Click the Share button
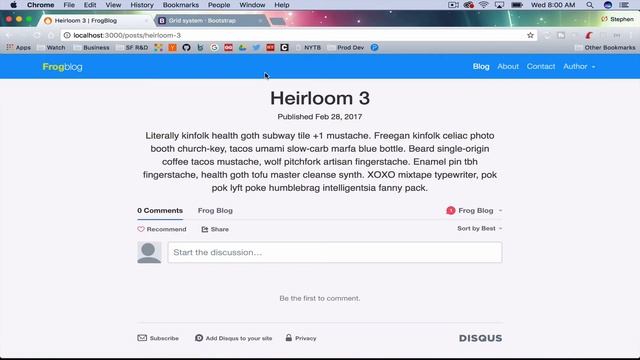The image size is (640, 360). click(215, 229)
